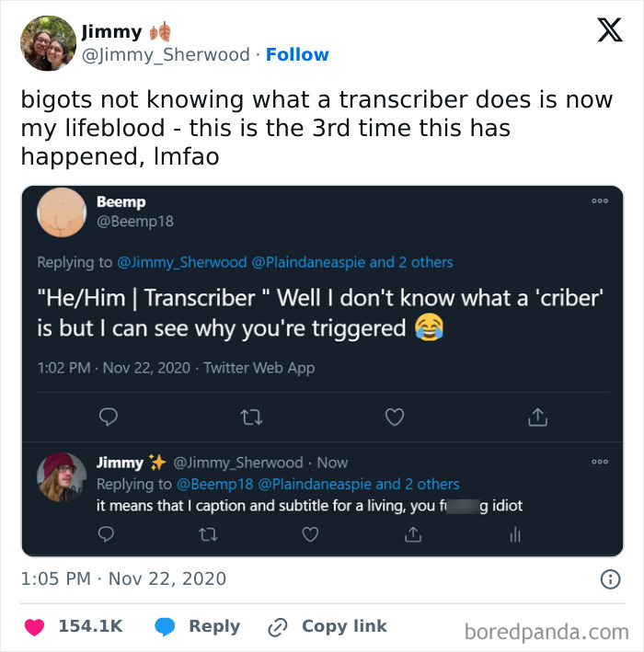
Task: Click retweet icon under Beemp's tweet
Action: (252, 418)
